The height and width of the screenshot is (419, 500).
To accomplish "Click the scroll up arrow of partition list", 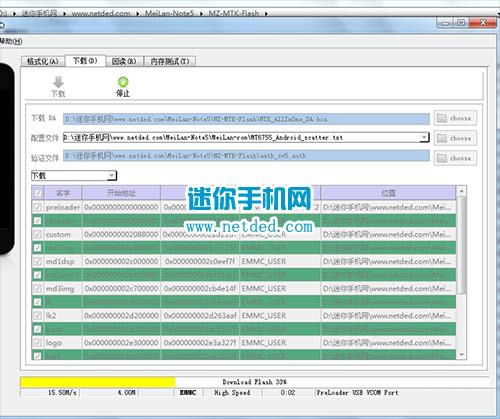I will pyautogui.click(x=462, y=191).
